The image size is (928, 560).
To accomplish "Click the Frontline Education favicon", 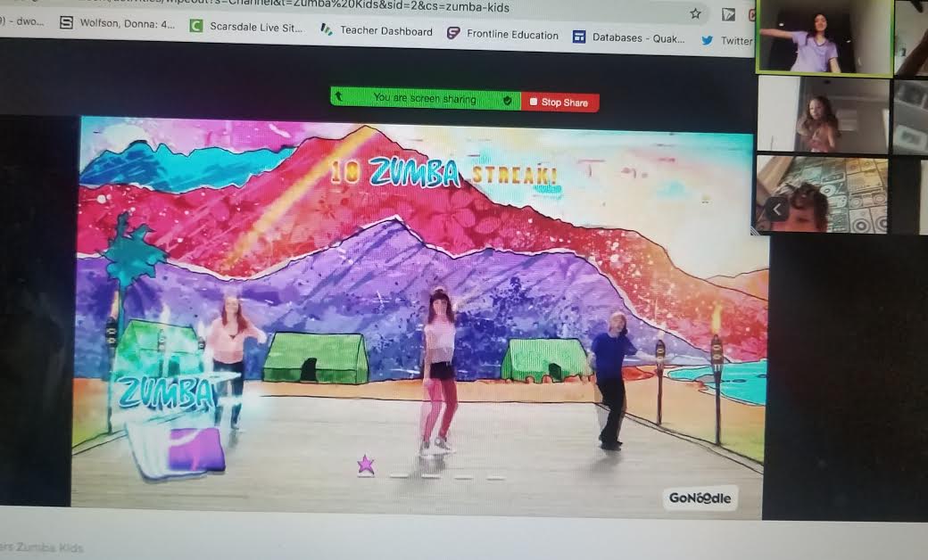I will (453, 33).
